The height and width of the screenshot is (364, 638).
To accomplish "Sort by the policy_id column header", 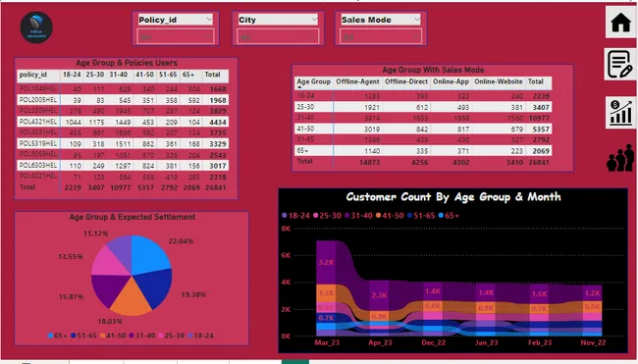I will tap(33, 75).
